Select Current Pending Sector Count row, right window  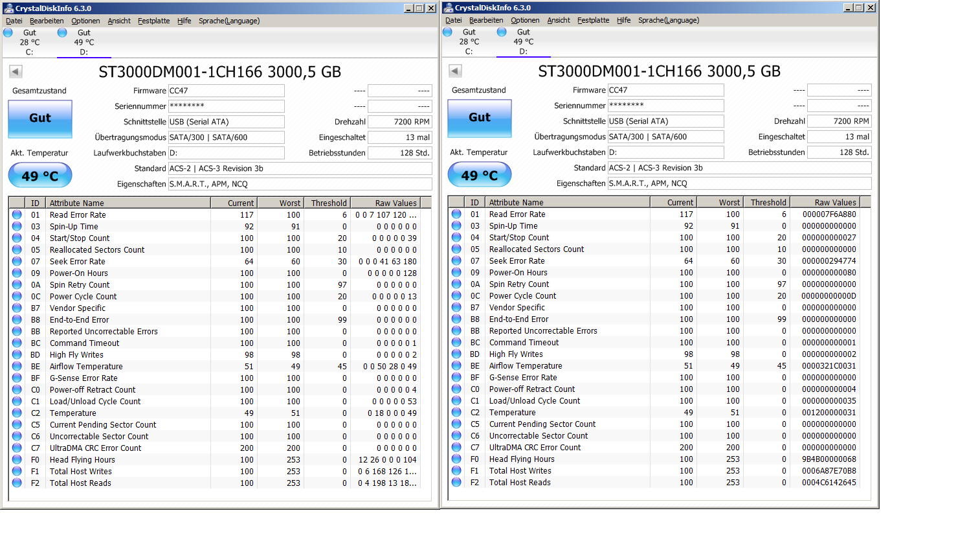pyautogui.click(x=654, y=424)
